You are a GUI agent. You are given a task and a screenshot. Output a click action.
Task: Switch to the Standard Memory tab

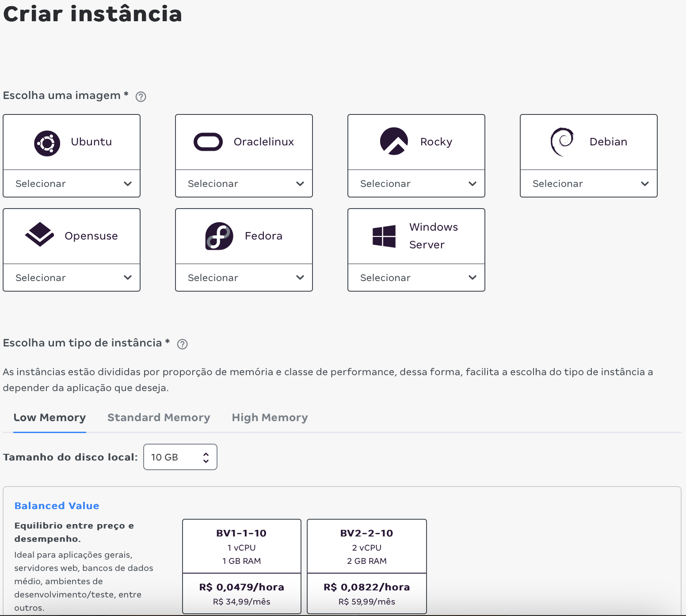pos(159,418)
